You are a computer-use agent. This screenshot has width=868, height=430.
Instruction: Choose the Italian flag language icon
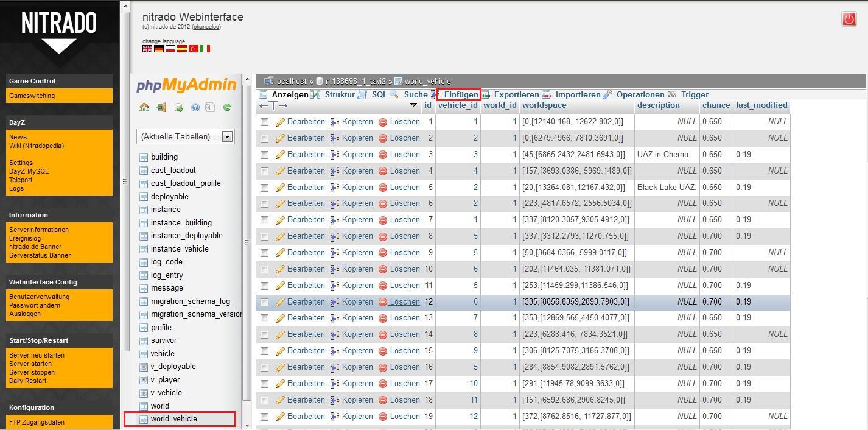pos(205,49)
